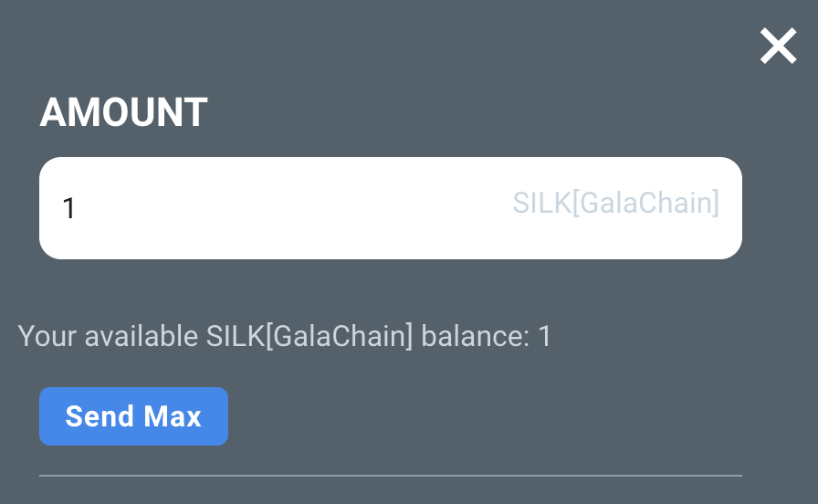Click the balance value 1 after the colon
The image size is (818, 504).
[x=545, y=336]
